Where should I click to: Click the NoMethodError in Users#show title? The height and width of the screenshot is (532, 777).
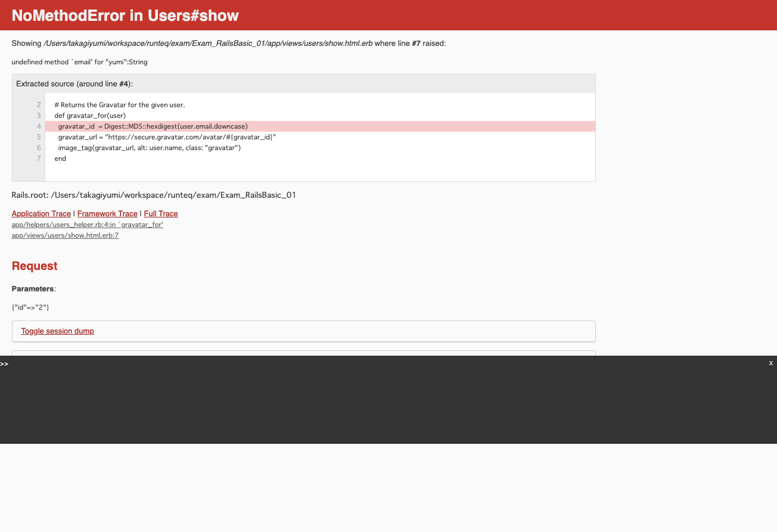pos(126,15)
